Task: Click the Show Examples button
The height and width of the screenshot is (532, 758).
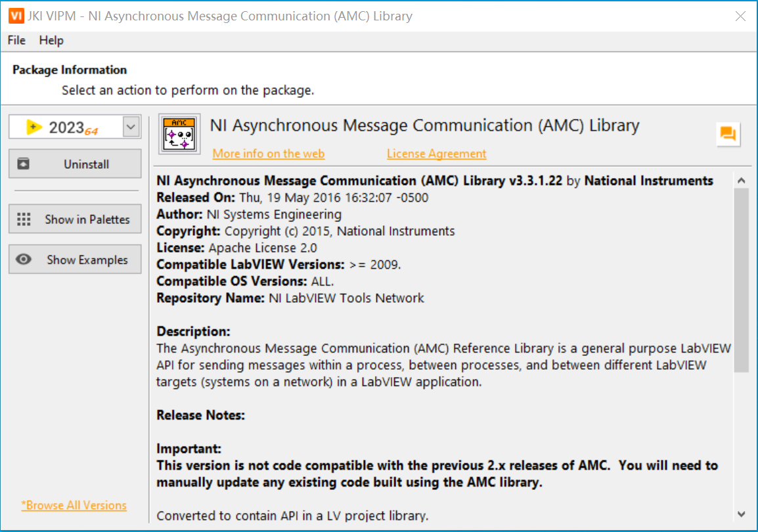Action: 74,259
